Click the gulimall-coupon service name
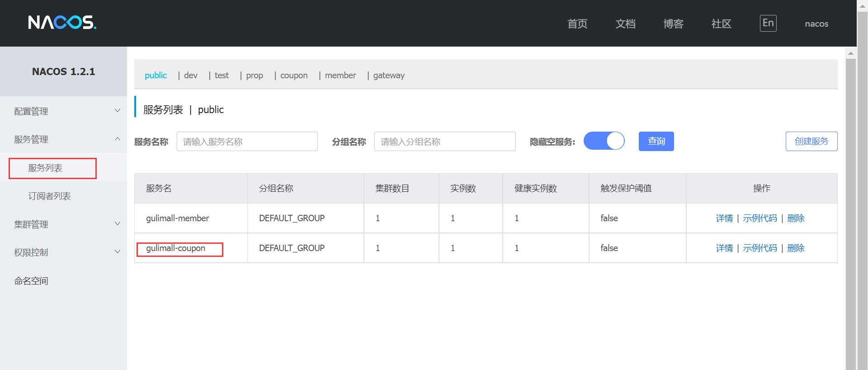This screenshot has height=370, width=868. [x=175, y=248]
